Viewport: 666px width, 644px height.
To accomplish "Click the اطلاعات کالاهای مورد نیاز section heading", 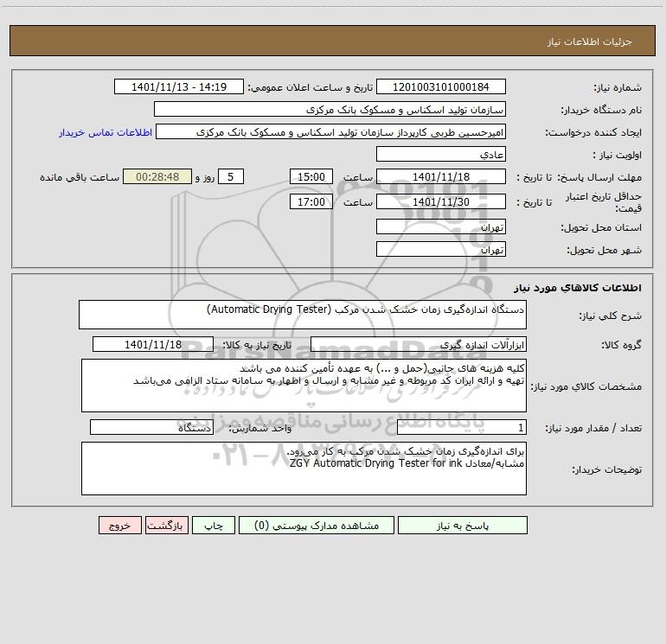I will point(578,288).
